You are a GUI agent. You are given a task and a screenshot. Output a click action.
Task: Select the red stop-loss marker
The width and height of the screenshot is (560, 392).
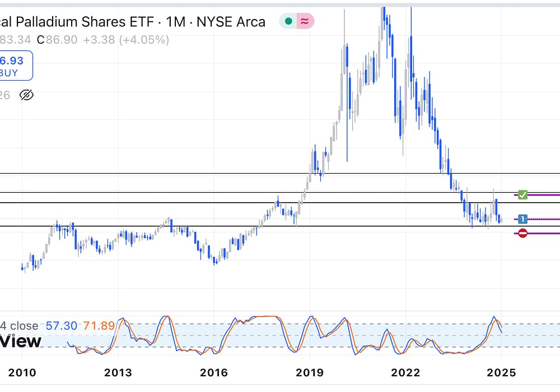522,233
